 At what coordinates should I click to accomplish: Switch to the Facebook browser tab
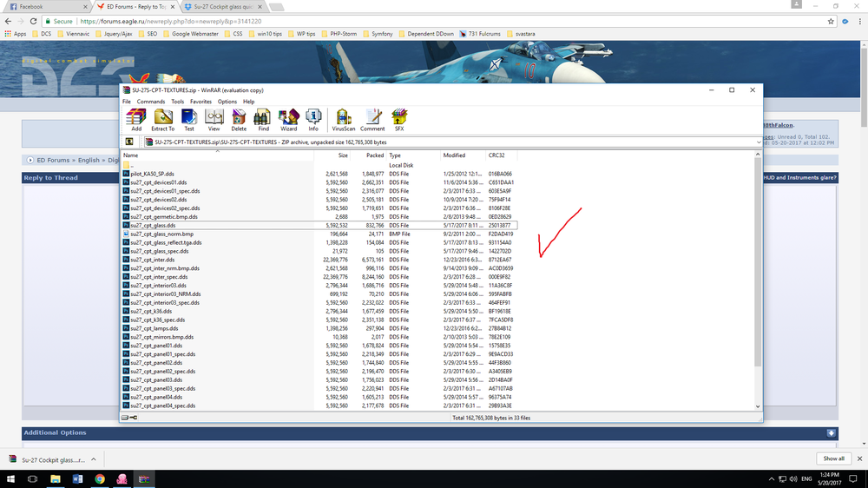[x=47, y=7]
